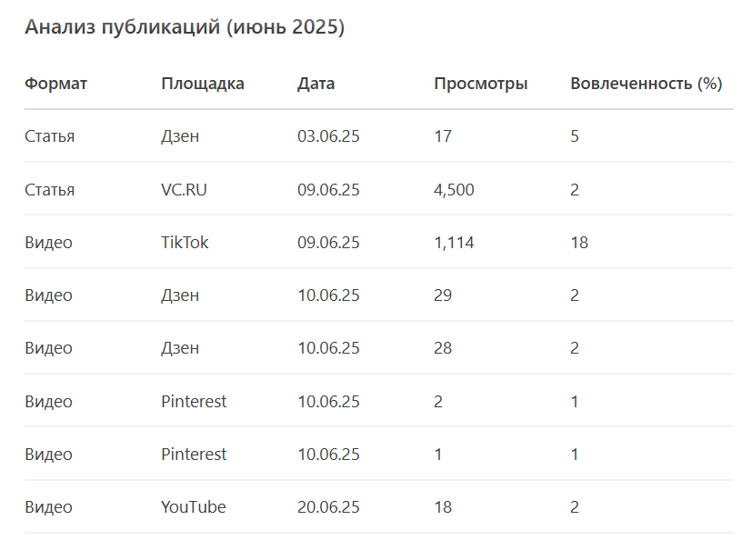This screenshot has width=752, height=560.
Task: Click the 4,500 views cell
Action: pyautogui.click(x=454, y=189)
